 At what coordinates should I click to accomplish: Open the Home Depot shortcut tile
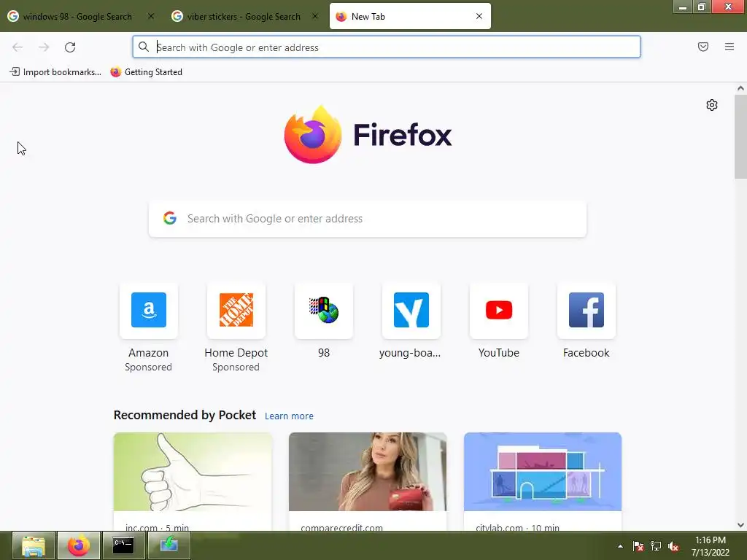236,311
